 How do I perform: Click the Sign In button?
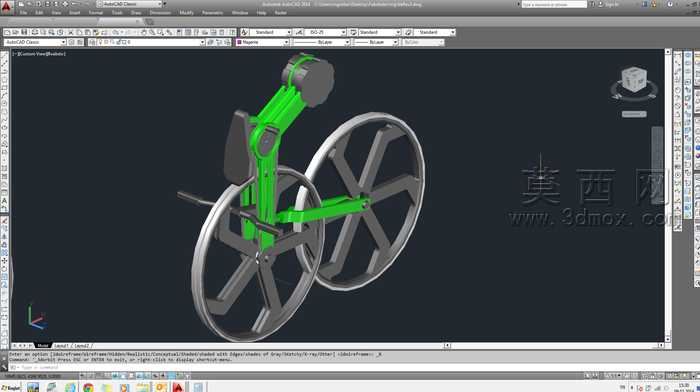point(611,4)
